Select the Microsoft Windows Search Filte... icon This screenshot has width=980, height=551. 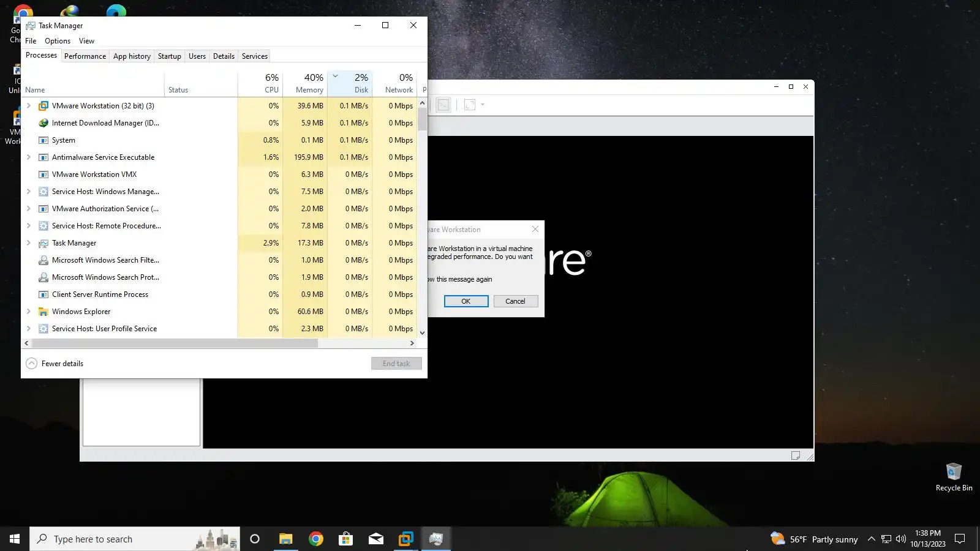tap(43, 260)
